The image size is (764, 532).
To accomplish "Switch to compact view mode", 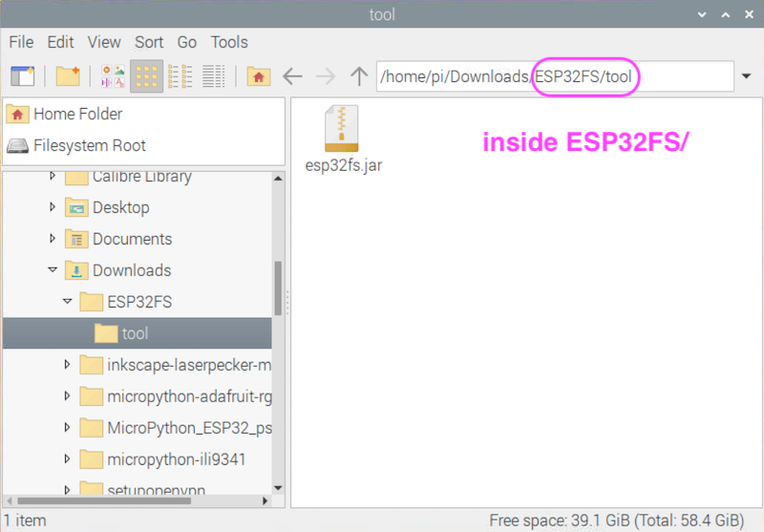I will pos(180,76).
